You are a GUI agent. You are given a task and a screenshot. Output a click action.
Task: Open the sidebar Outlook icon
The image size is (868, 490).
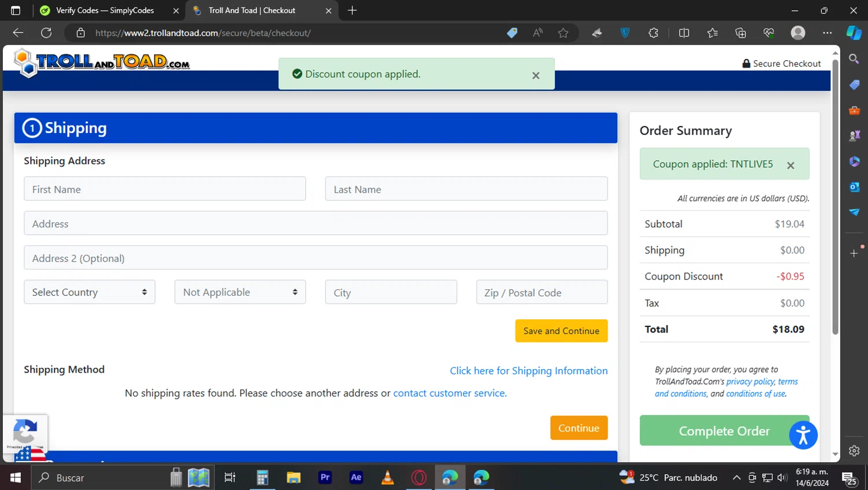pos(854,187)
